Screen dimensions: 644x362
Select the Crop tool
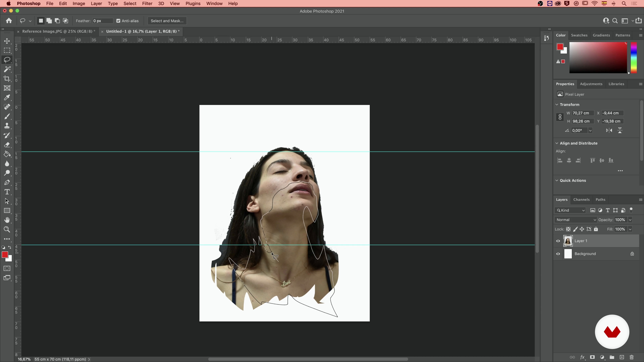pyautogui.click(x=7, y=79)
